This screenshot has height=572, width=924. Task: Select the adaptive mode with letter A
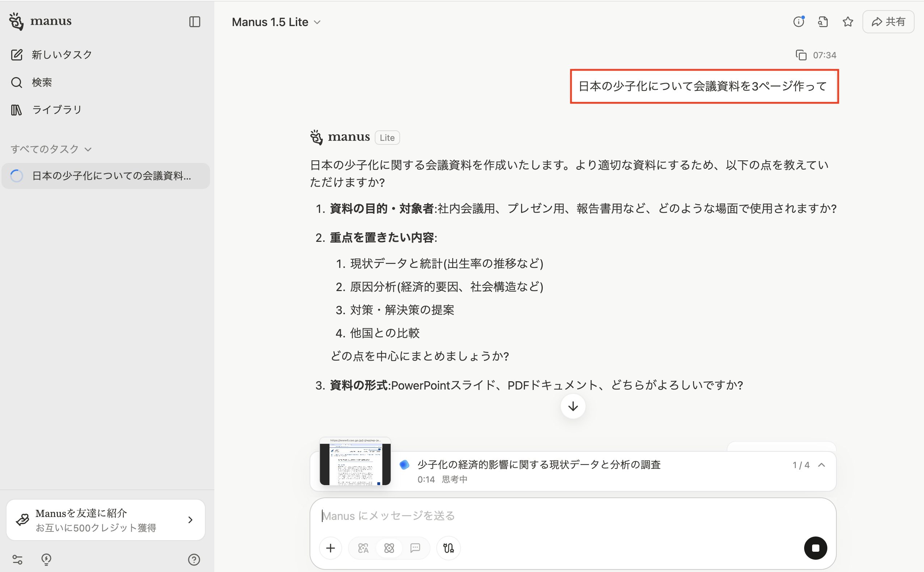(x=363, y=548)
